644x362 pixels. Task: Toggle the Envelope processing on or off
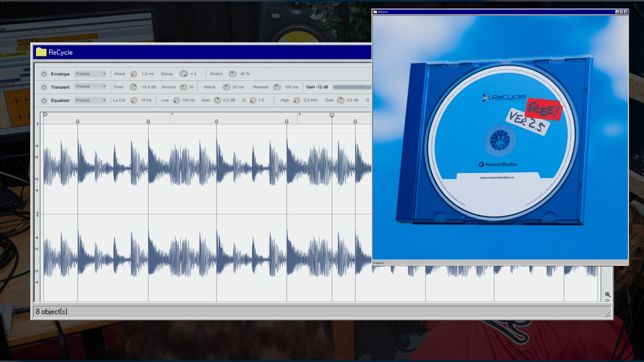coord(44,74)
